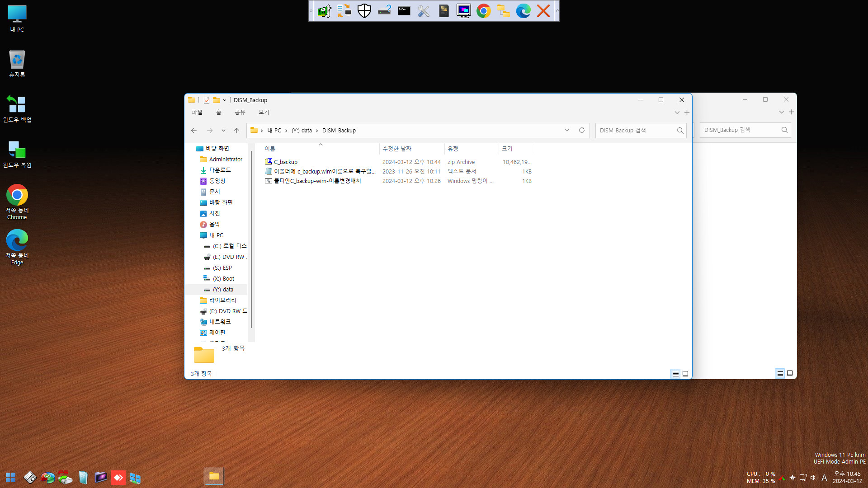Open quick access toolbar customize dropdown

225,100
